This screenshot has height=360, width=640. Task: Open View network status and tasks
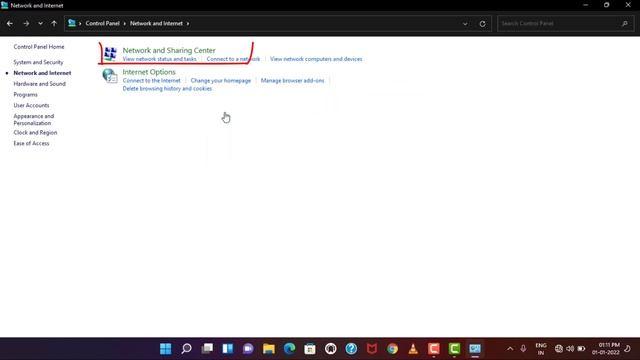(x=160, y=59)
